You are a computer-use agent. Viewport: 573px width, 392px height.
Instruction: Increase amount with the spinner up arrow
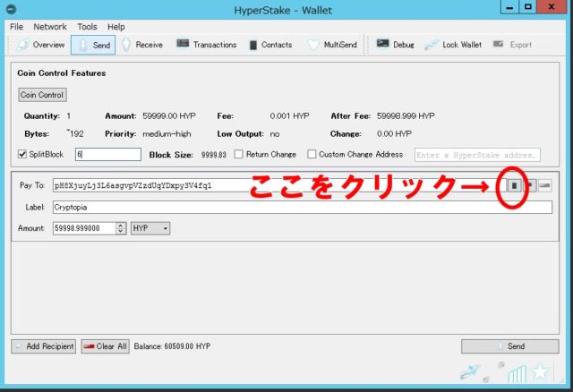click(121, 226)
